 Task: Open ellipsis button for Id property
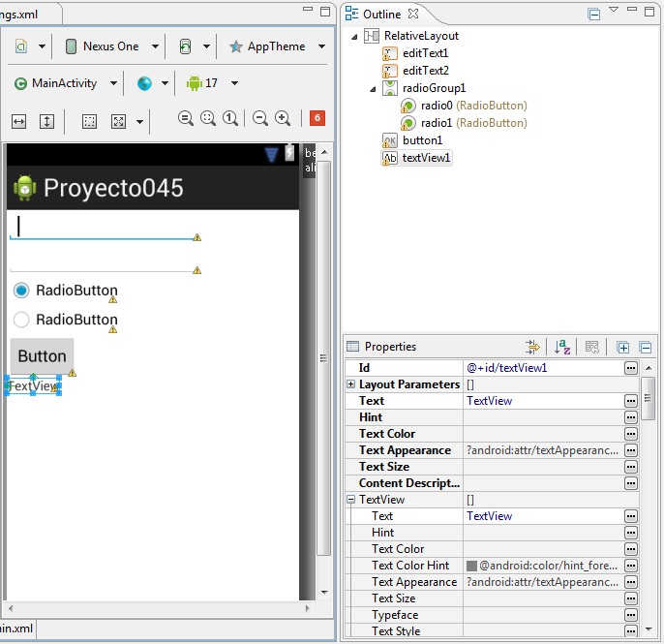click(x=630, y=368)
